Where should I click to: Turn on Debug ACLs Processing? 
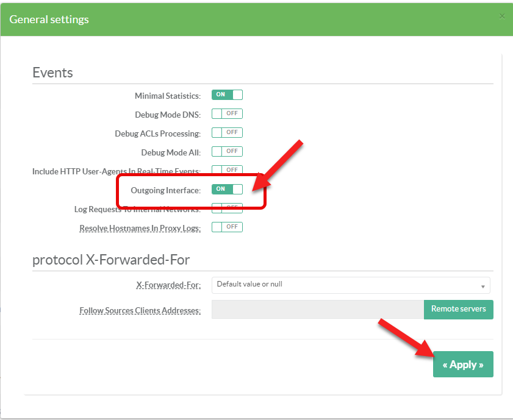pyautogui.click(x=227, y=133)
